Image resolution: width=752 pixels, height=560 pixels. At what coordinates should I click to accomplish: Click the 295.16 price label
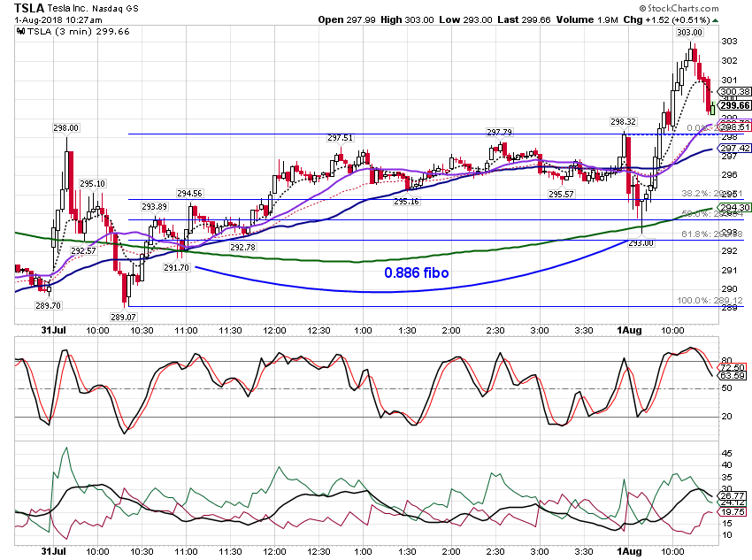pyautogui.click(x=406, y=202)
